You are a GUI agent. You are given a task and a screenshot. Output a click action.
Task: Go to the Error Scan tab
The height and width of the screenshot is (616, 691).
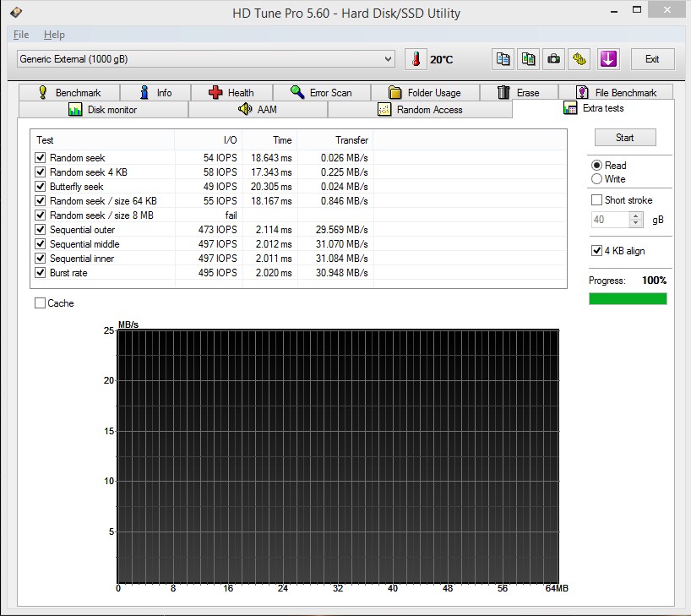coord(322,93)
